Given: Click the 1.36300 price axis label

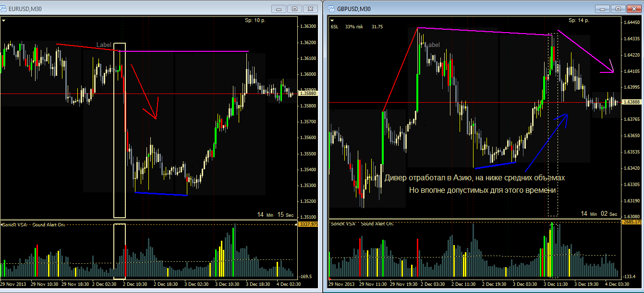Looking at the screenshot, I should coord(308,26).
